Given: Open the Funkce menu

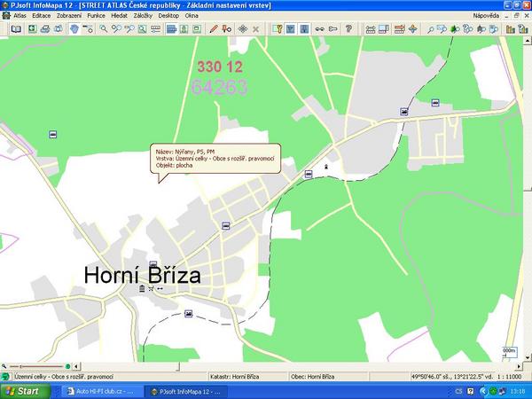Looking at the screenshot, I should point(96,16).
